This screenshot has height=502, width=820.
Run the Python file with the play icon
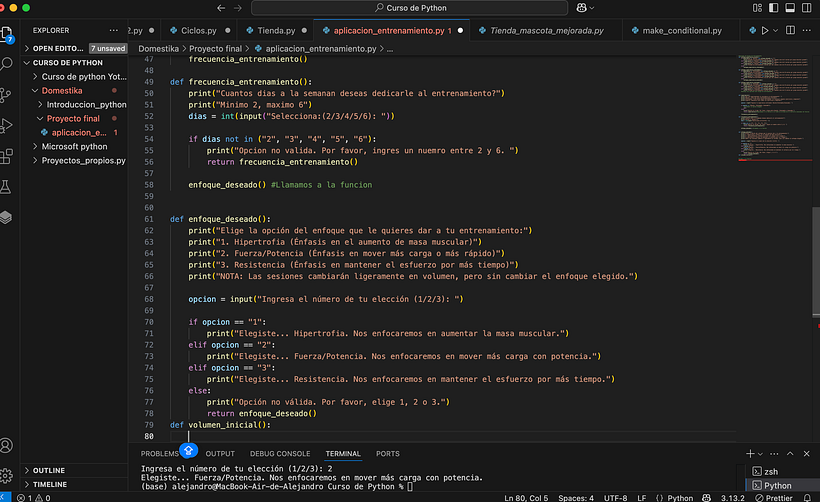765,30
